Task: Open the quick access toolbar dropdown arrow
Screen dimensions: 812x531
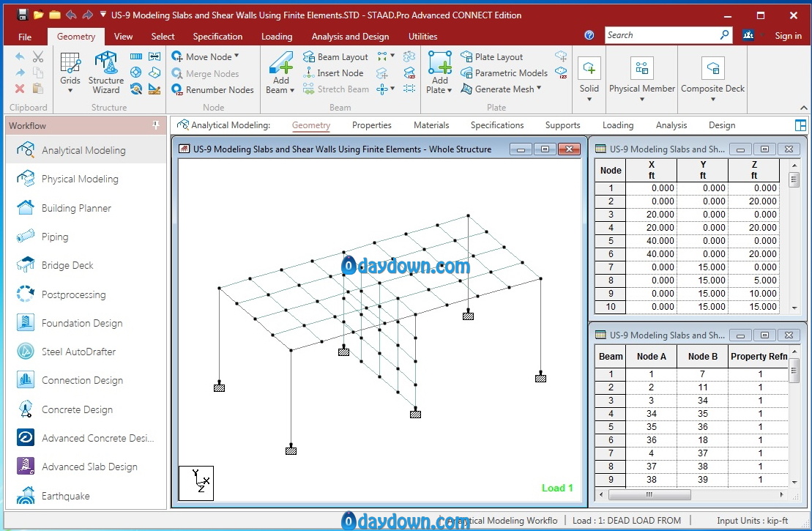Action: 103,15
